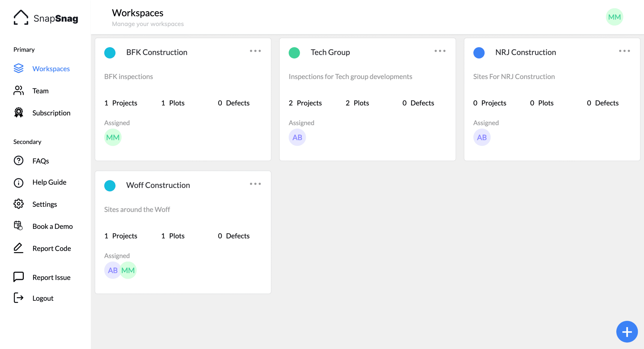
Task: Open the Subscription badge icon
Action: [x=18, y=113]
